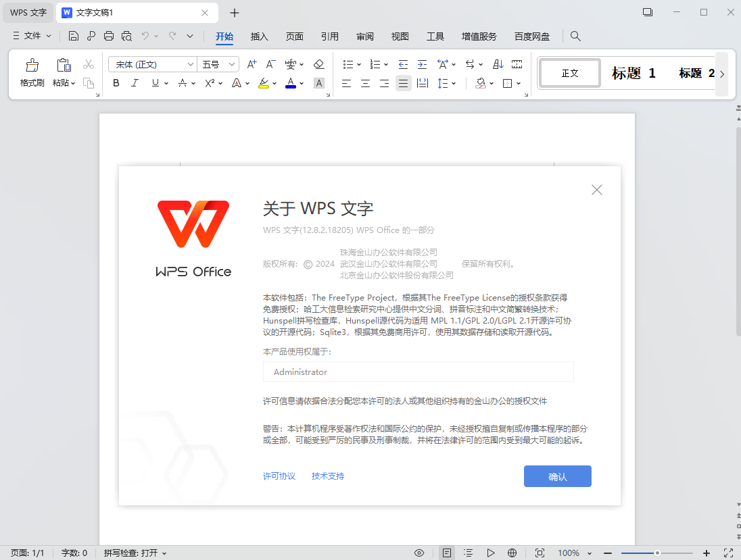
Task: Open Print Preview from quick toolbar
Action: pos(126,36)
